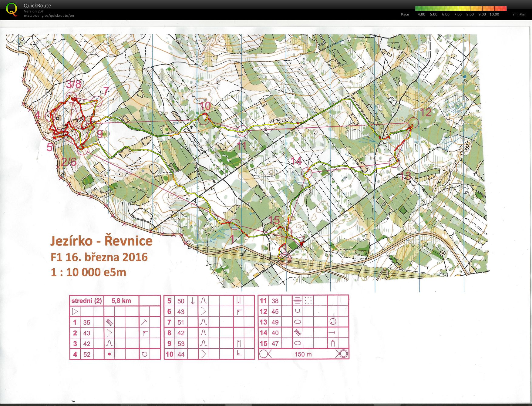Viewport: 532px width, 406px height.
Task: Click the '150 m' finish distance text
Action: 303,354
